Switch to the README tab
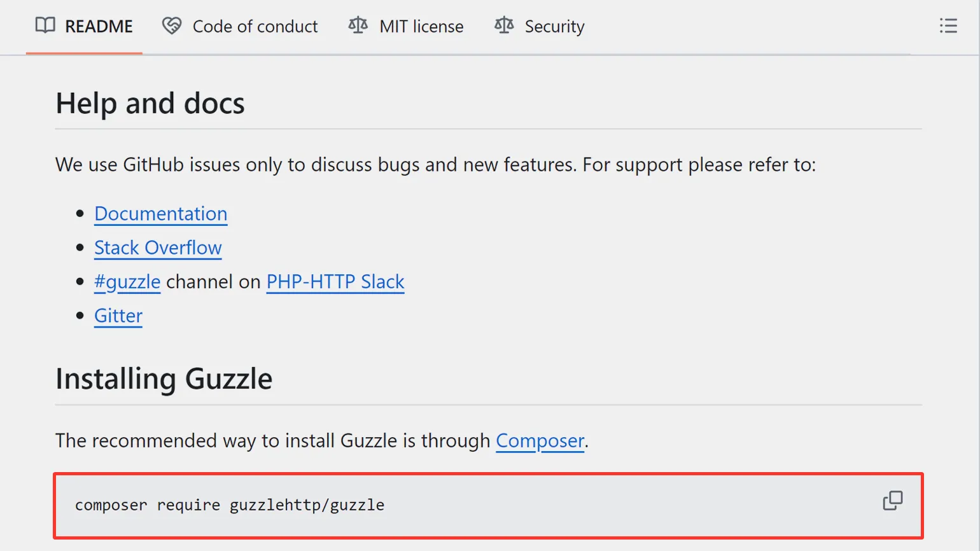This screenshot has width=980, height=551. tap(99, 26)
